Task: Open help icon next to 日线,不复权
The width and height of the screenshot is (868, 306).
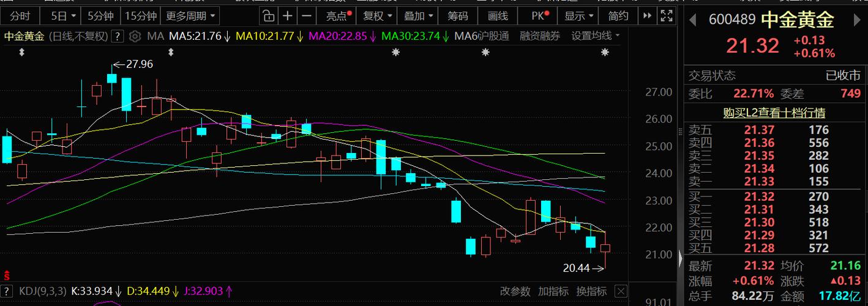Action: coord(118,36)
